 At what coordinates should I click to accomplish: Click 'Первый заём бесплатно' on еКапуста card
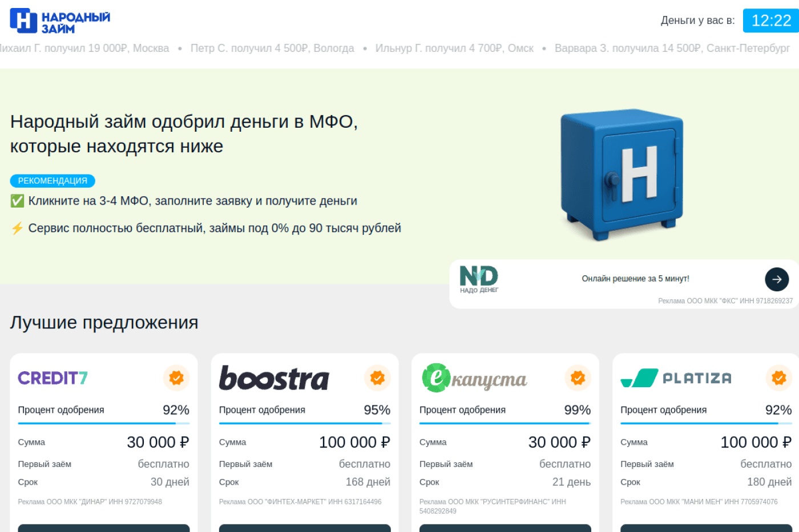click(505, 464)
